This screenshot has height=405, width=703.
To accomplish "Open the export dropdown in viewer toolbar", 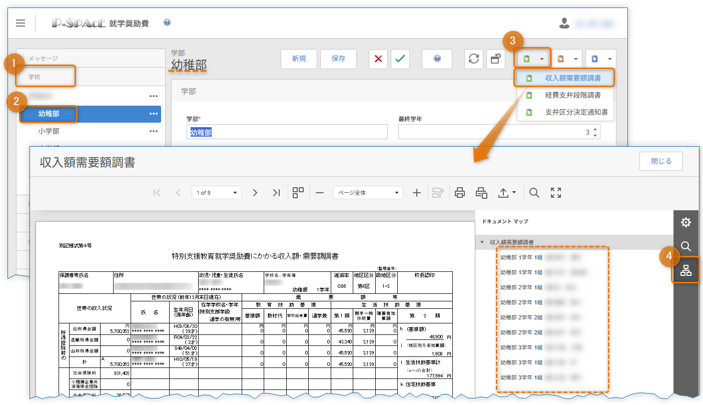I will click(x=507, y=193).
